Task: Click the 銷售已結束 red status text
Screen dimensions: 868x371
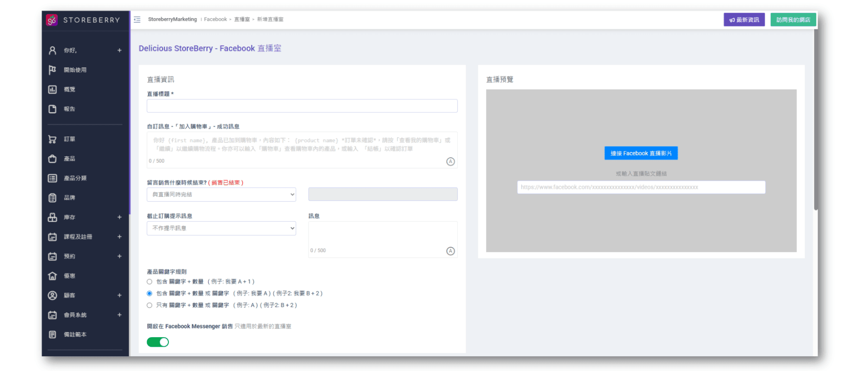Action: point(226,182)
